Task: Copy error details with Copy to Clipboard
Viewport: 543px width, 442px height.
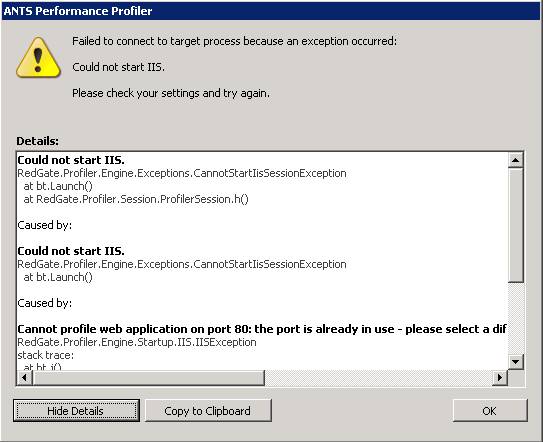Action: pos(208,410)
